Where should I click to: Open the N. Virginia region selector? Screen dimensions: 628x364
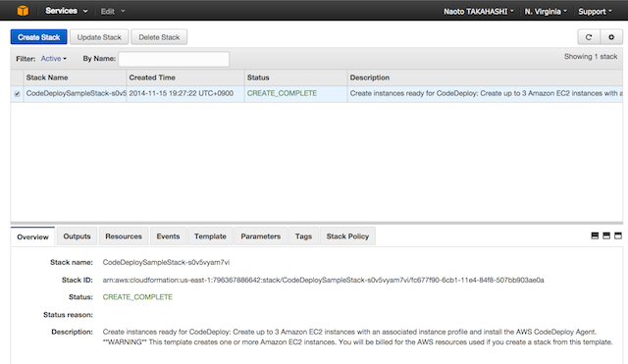546,12
